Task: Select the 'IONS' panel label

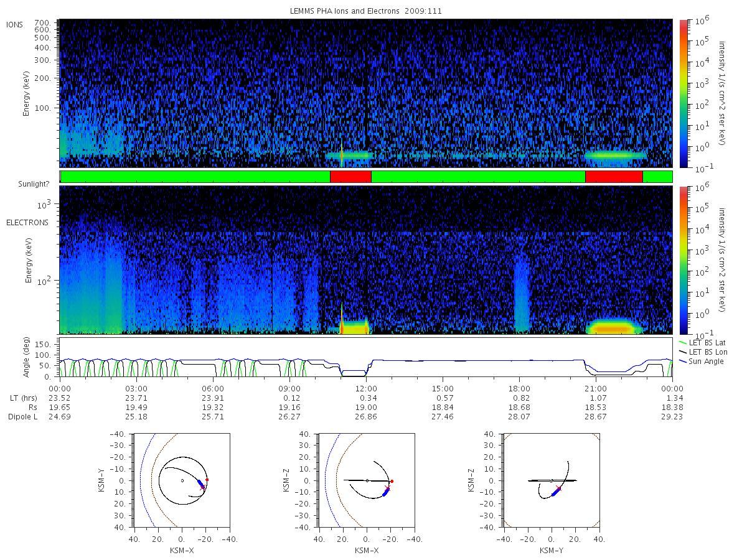Action: [x=15, y=24]
